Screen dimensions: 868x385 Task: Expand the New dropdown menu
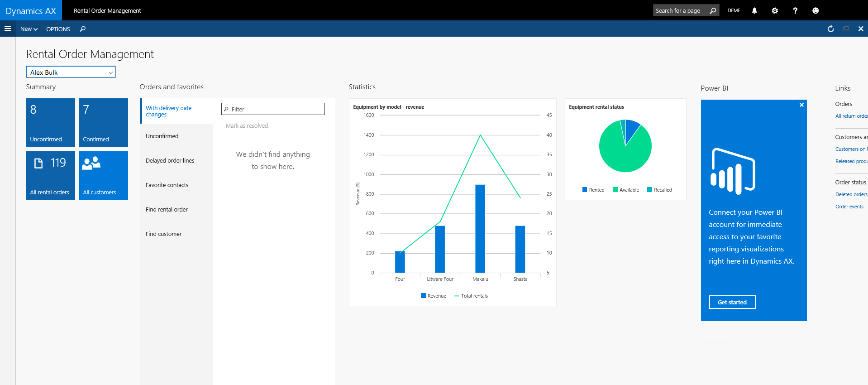click(x=29, y=29)
